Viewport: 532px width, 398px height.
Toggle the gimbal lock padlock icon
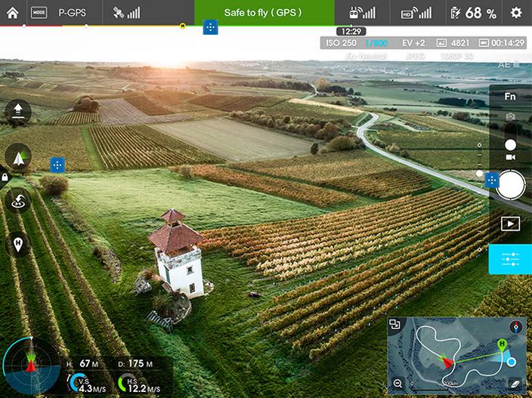(5, 177)
